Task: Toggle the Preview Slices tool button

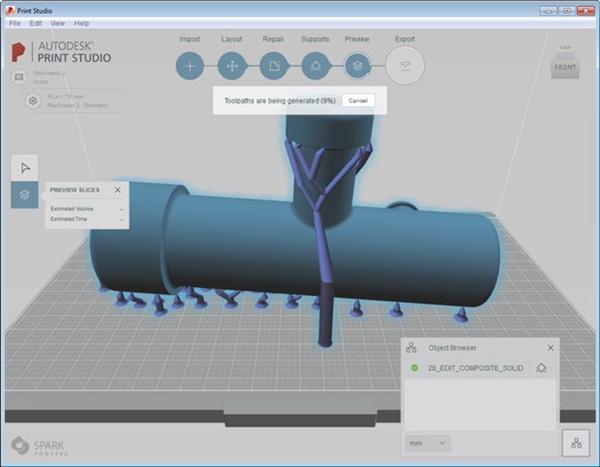Action: [x=25, y=194]
